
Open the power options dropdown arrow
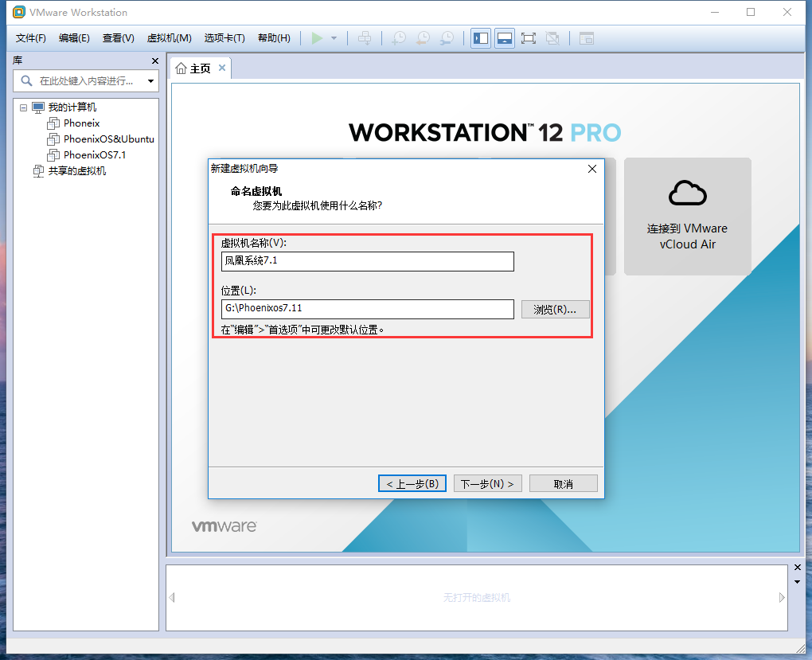click(334, 38)
